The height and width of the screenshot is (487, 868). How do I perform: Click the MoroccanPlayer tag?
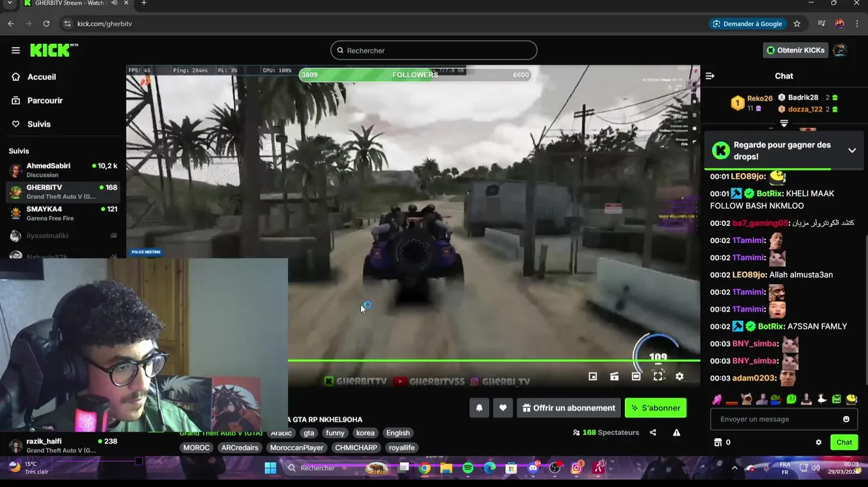[x=297, y=448]
